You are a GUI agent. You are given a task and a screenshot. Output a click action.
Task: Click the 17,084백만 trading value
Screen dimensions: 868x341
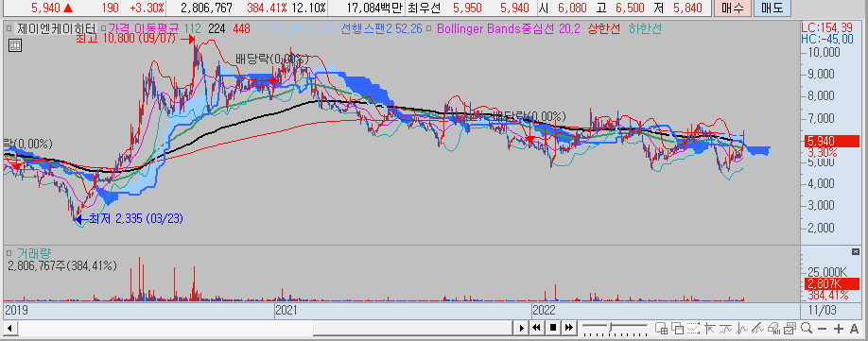click(x=374, y=8)
